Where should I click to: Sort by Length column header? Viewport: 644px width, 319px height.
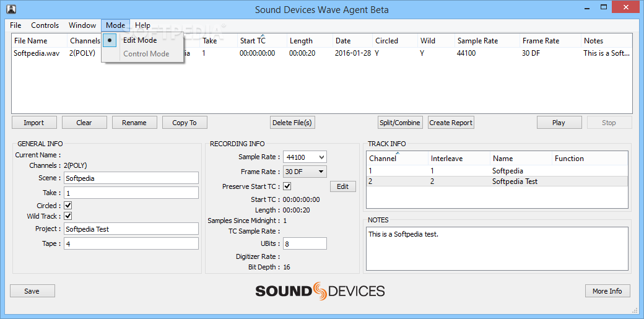tap(310, 41)
